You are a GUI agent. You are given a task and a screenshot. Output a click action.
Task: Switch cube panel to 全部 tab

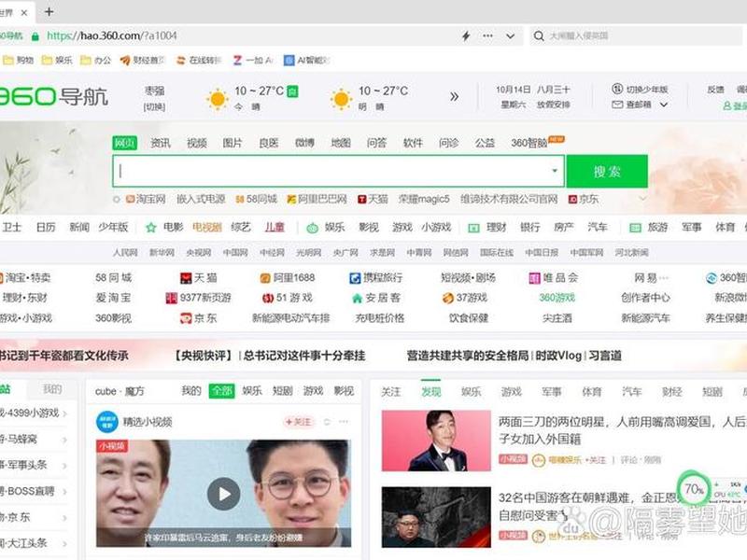click(222, 391)
